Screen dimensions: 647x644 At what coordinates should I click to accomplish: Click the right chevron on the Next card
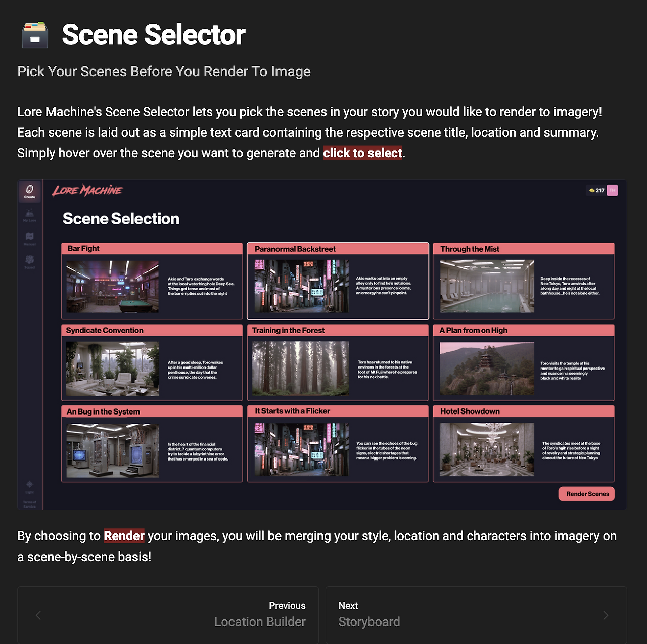[x=606, y=615]
